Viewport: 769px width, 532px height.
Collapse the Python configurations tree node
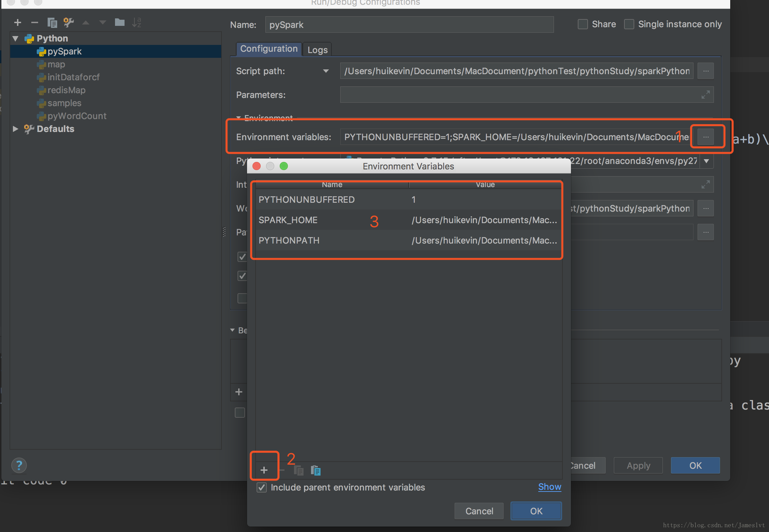click(15, 38)
